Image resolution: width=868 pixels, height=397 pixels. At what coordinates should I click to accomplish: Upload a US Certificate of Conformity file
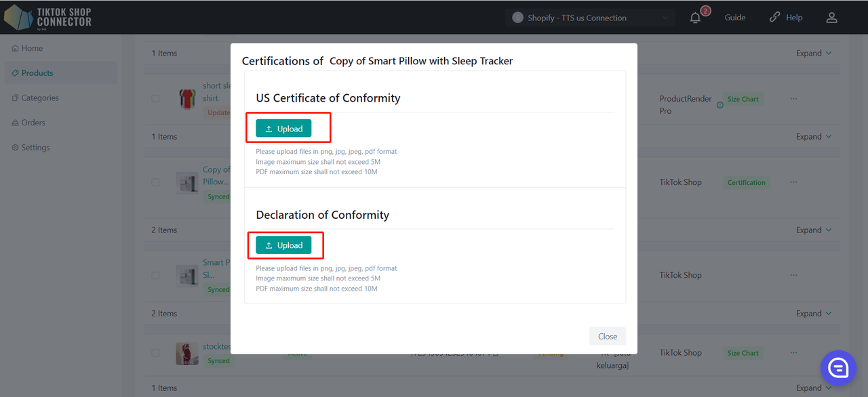pyautogui.click(x=283, y=129)
